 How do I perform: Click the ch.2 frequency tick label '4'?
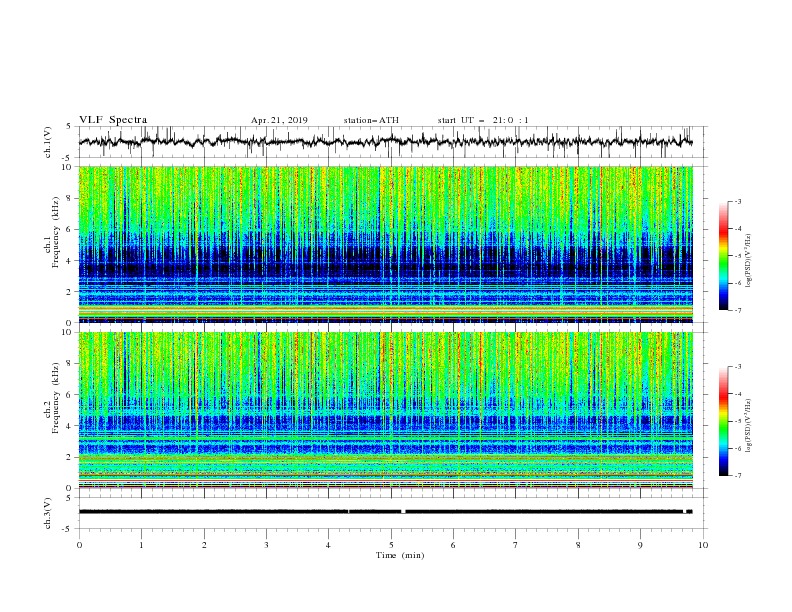coord(69,426)
